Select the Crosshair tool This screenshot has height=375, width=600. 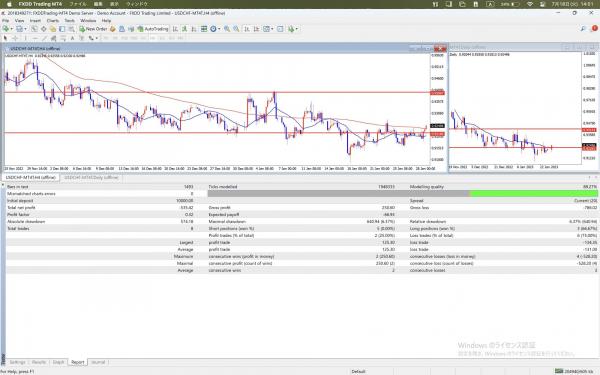15,38
